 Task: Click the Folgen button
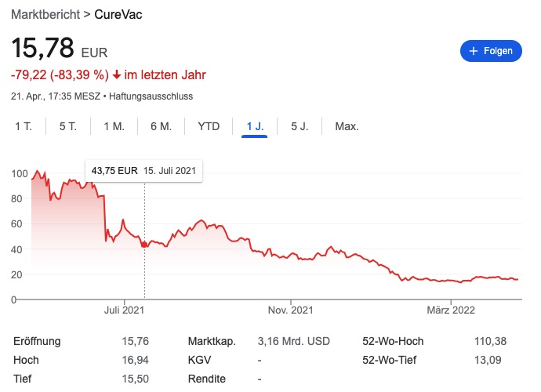[x=490, y=51]
